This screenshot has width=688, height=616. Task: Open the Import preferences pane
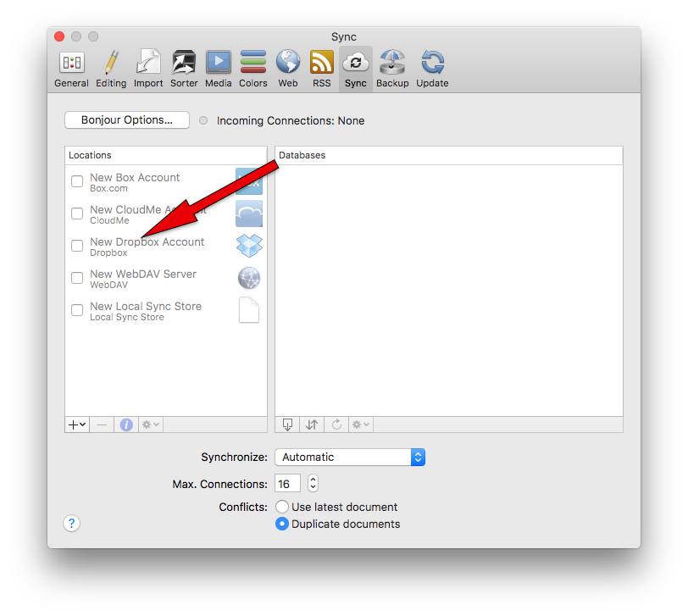[x=148, y=69]
